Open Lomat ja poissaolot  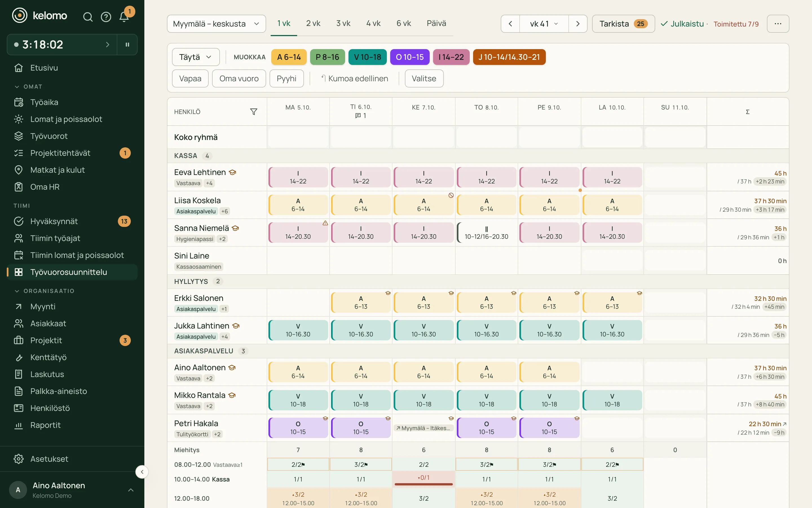click(72, 119)
